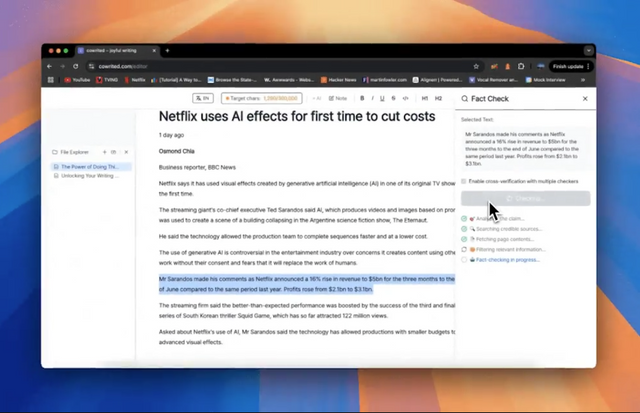Screen dimensions: 640x413
Task: Click the Selected Text box in Fact Check
Action: (x=525, y=149)
